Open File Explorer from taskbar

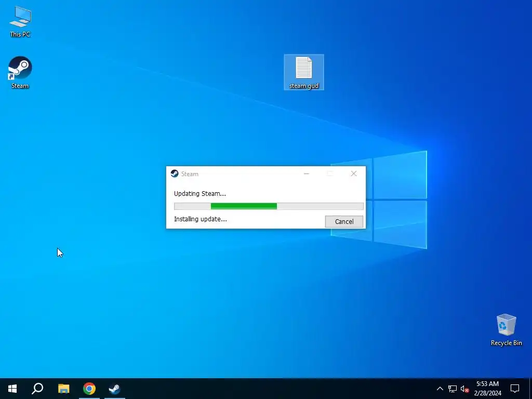click(x=63, y=389)
